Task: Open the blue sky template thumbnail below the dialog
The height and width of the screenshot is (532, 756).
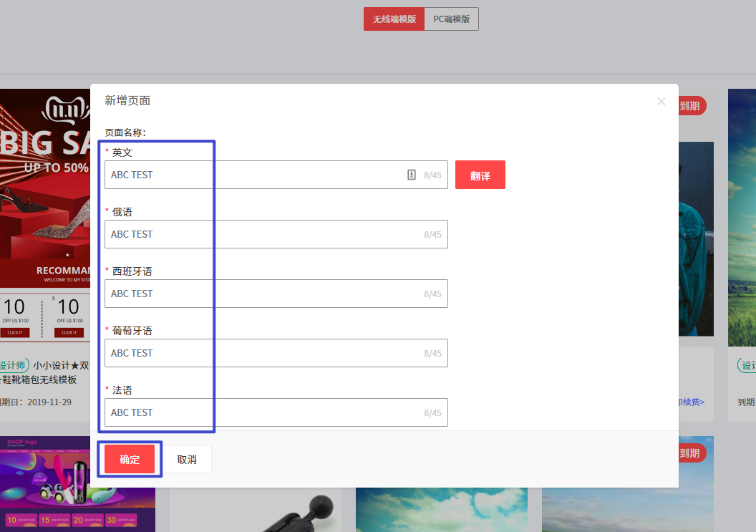Action: [x=442, y=509]
